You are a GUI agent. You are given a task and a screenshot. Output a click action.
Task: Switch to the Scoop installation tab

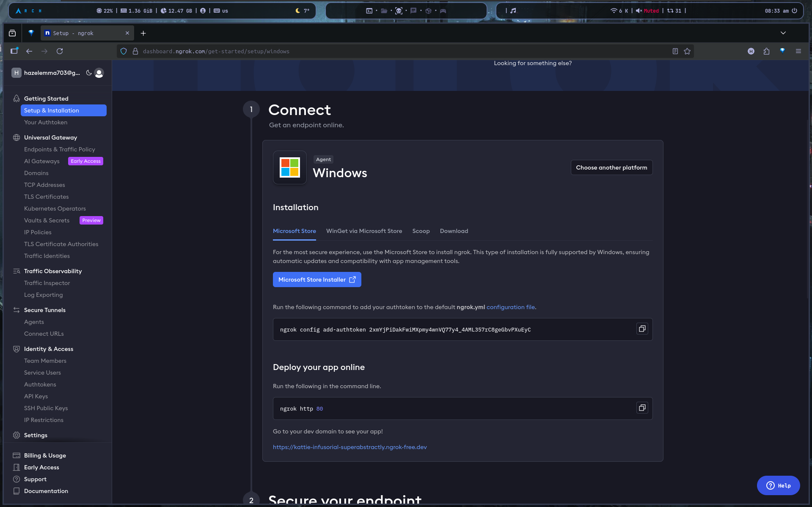[x=421, y=231]
